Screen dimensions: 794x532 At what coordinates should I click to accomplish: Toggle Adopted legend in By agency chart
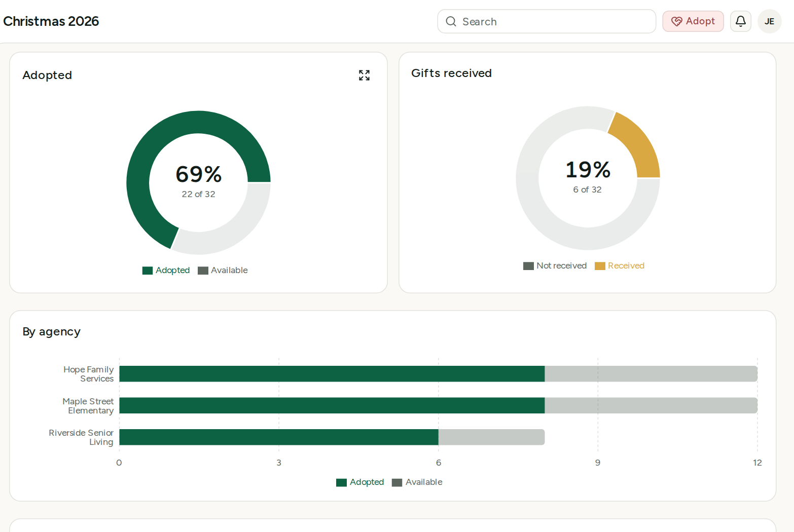pos(360,482)
